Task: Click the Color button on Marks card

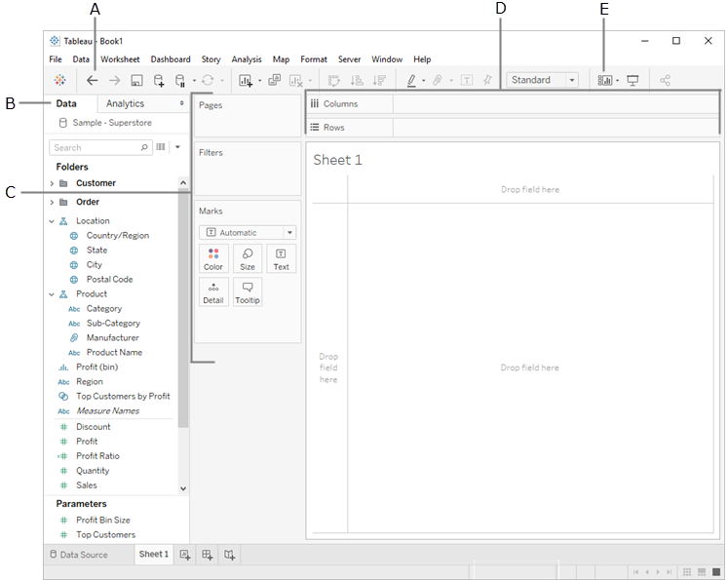Action: click(x=213, y=258)
